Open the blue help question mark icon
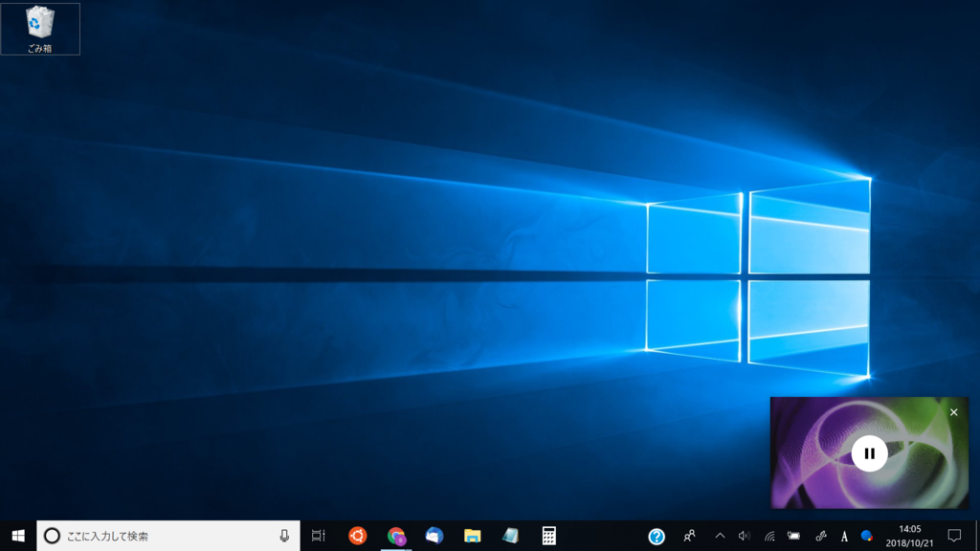Screen dimensions: 980x551 click(657, 537)
